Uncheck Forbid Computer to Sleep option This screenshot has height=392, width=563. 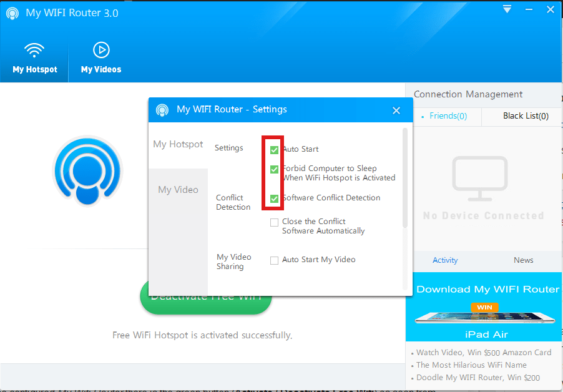pyautogui.click(x=274, y=169)
